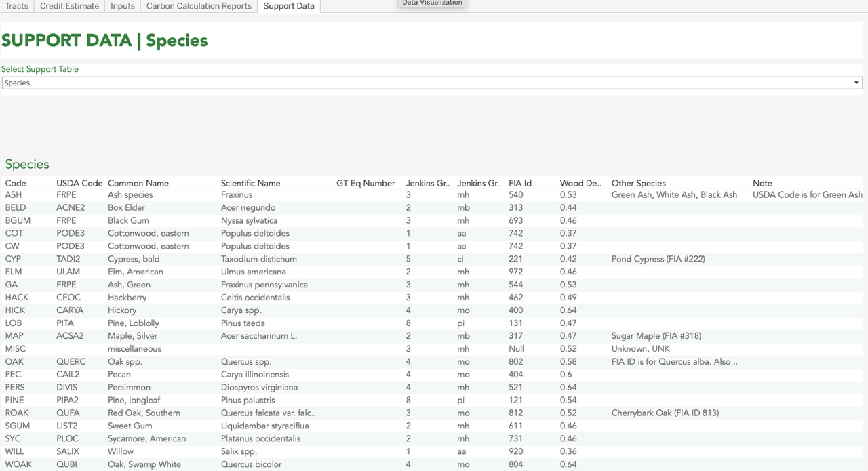Screen dimensions: 868x471
Task: Click the Note column header
Action: click(762, 183)
